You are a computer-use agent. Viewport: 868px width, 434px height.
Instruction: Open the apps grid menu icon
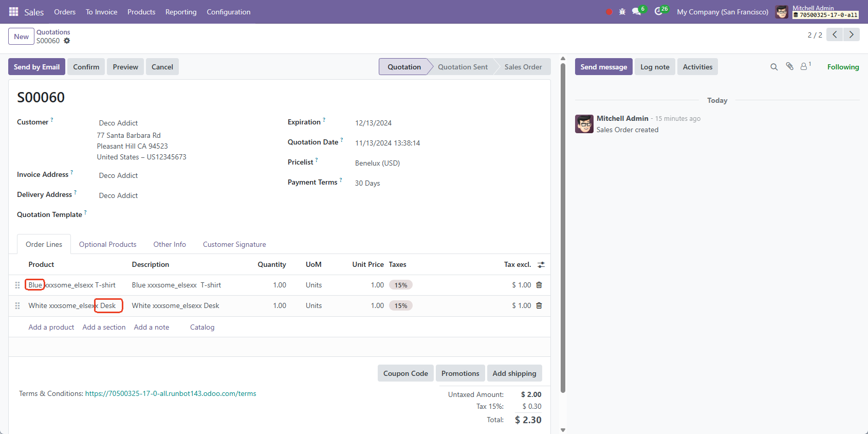pos(13,11)
